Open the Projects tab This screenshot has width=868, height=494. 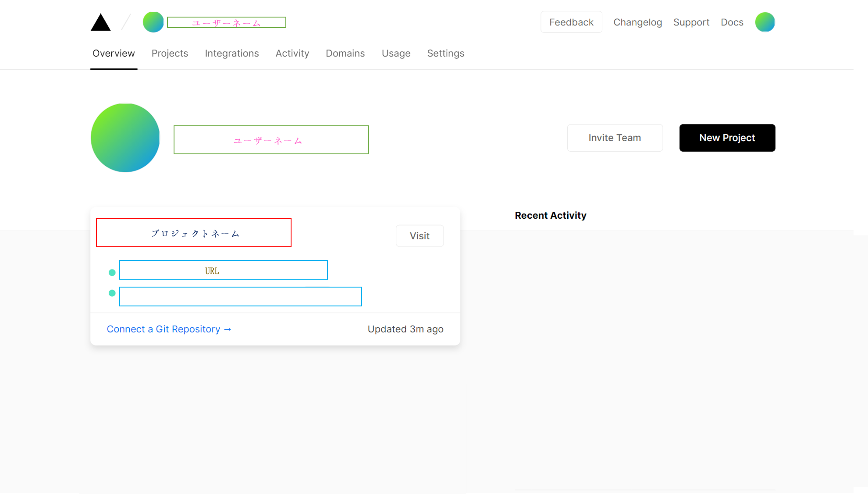click(170, 53)
